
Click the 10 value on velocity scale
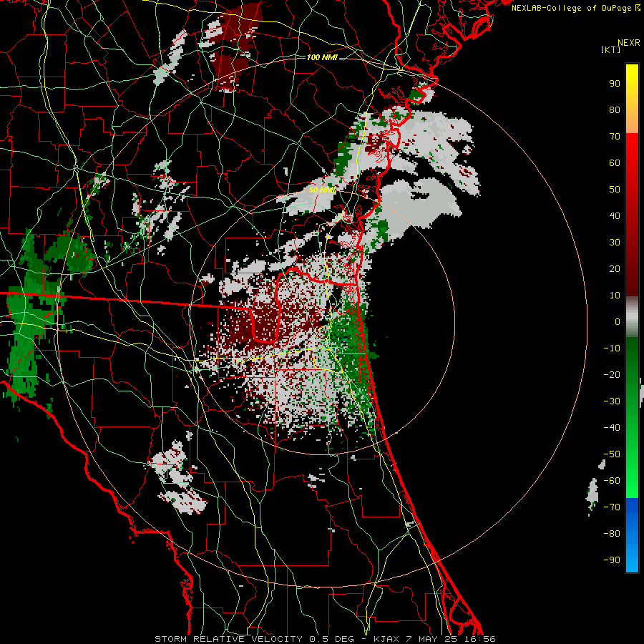click(615, 296)
